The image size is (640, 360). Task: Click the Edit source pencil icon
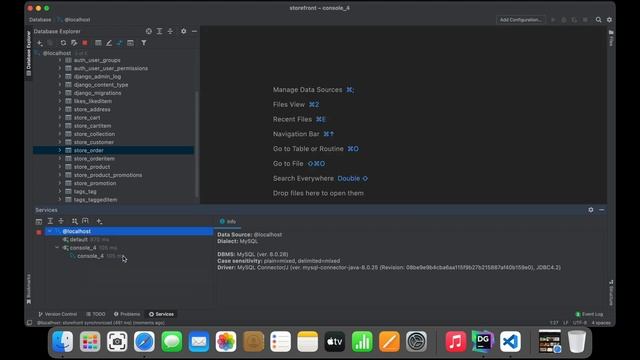coord(109,43)
